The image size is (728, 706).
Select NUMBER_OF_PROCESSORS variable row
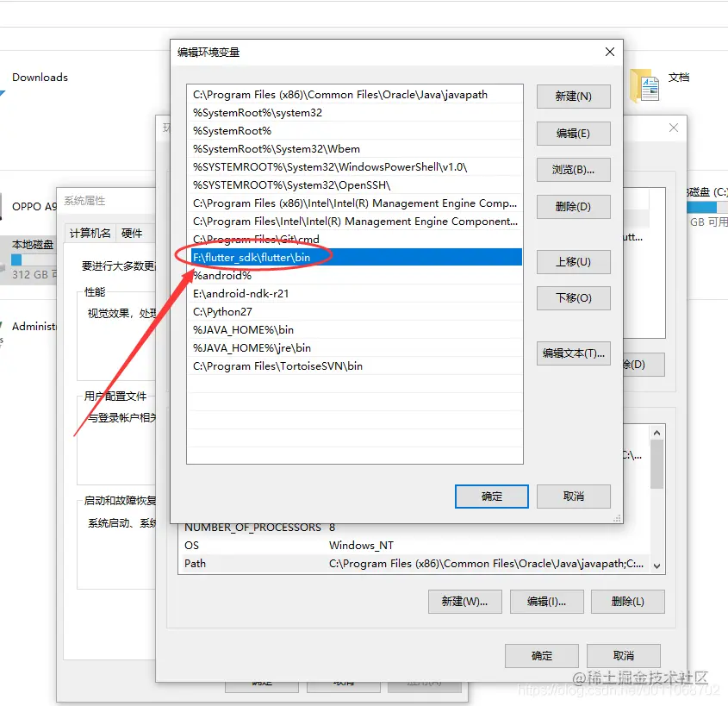click(414, 528)
